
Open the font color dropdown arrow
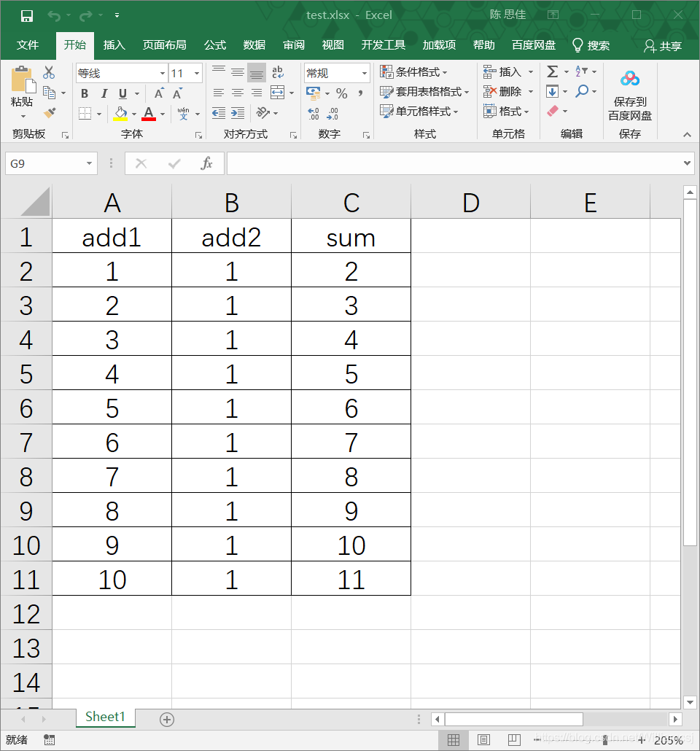pyautogui.click(x=163, y=114)
